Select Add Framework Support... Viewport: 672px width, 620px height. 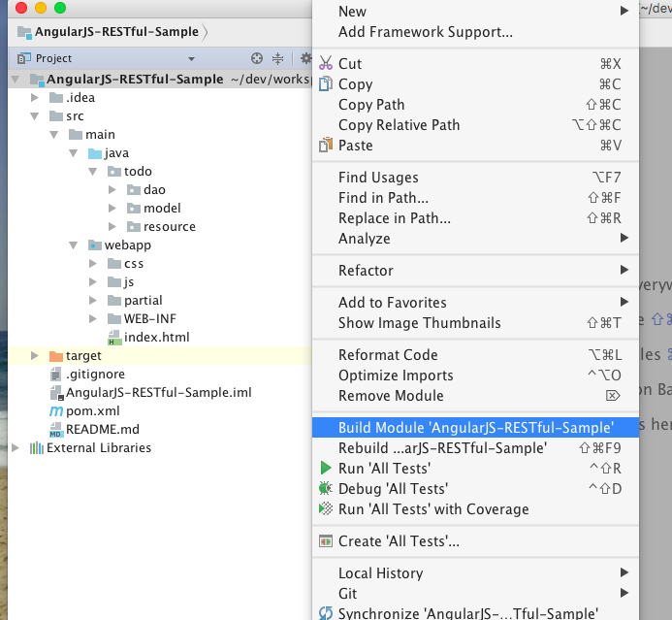coord(475,32)
